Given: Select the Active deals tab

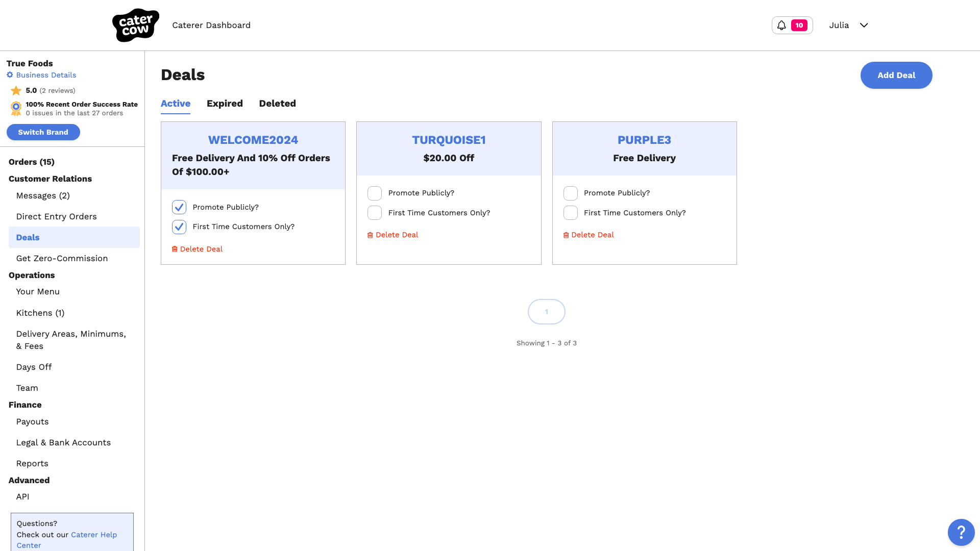Looking at the screenshot, I should (176, 104).
